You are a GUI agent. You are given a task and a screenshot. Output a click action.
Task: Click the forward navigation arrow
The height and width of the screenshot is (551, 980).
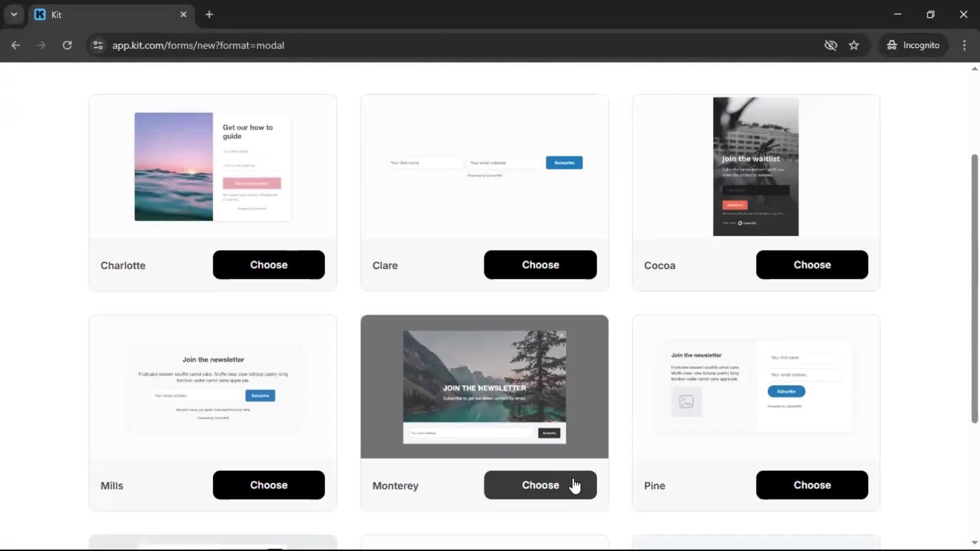(x=41, y=45)
